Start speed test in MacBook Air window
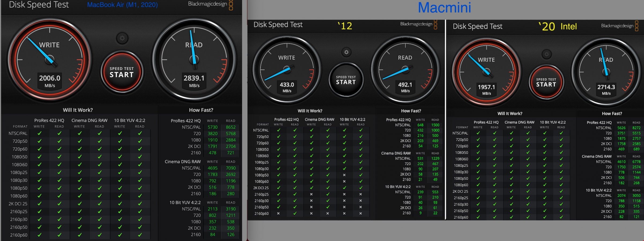Viewport: 644px width, 241px height. (122, 72)
